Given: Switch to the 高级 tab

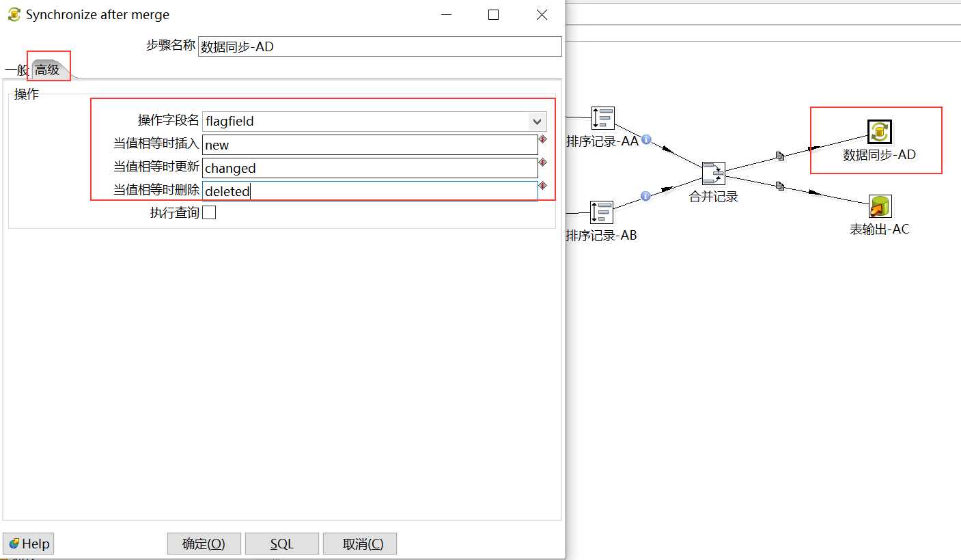Looking at the screenshot, I should pyautogui.click(x=48, y=70).
